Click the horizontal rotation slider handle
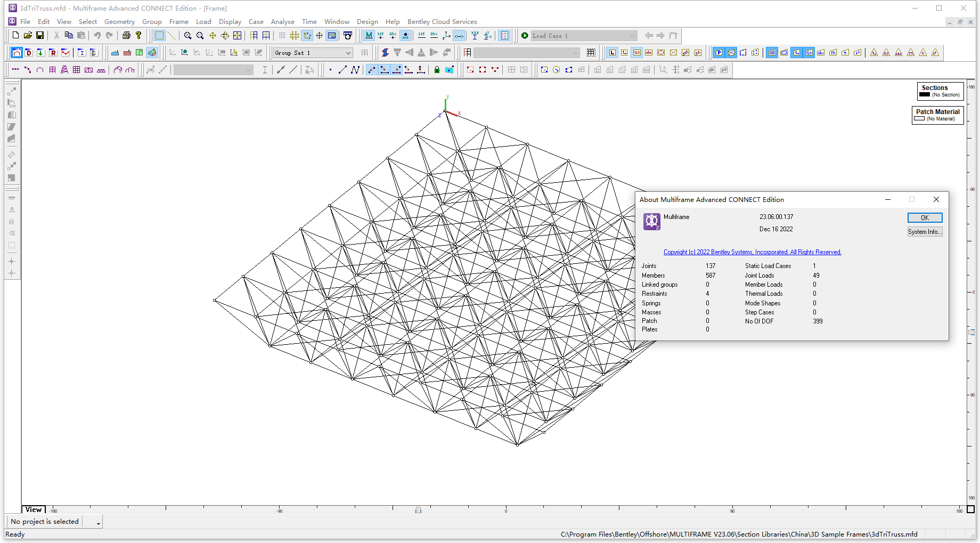 tap(418, 510)
